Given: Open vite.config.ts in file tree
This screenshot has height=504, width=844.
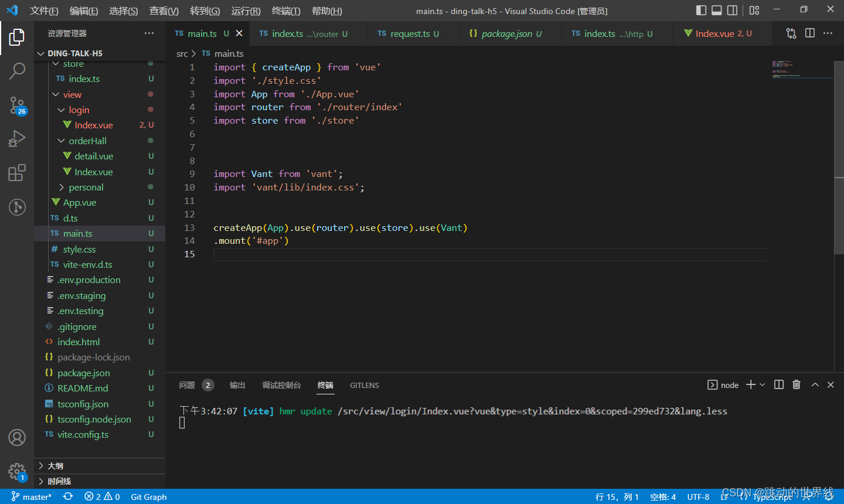Looking at the screenshot, I should tap(100, 434).
